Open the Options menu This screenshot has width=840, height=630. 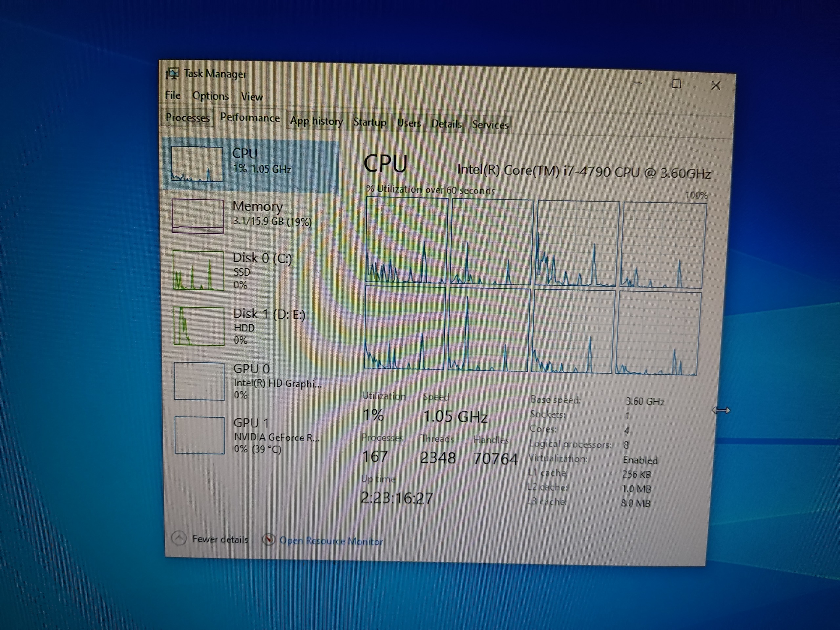210,96
